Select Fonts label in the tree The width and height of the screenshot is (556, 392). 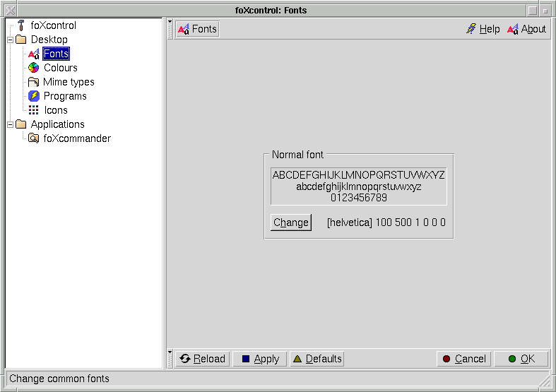56,54
